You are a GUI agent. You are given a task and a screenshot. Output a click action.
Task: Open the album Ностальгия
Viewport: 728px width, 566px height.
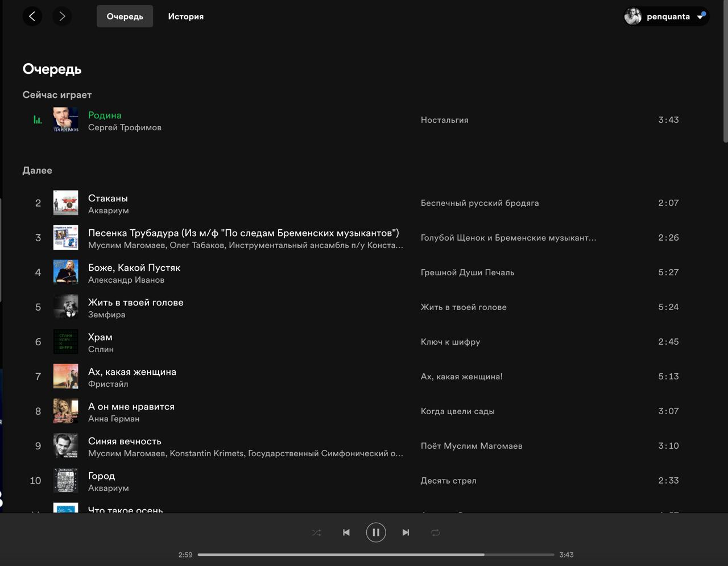click(x=444, y=120)
